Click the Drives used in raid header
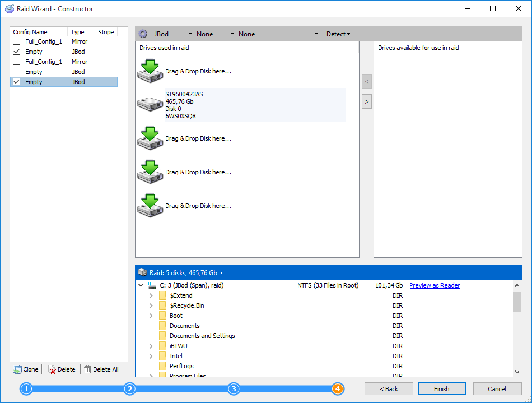 click(x=241, y=48)
